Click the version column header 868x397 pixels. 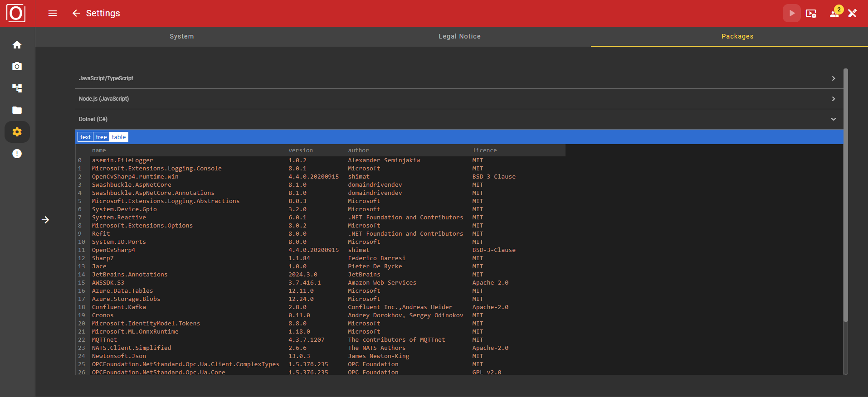pyautogui.click(x=301, y=150)
